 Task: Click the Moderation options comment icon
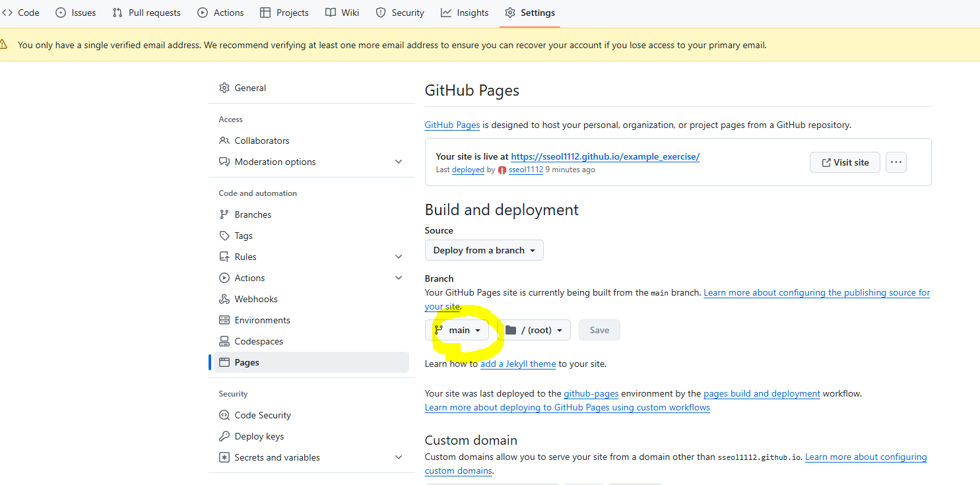point(224,162)
